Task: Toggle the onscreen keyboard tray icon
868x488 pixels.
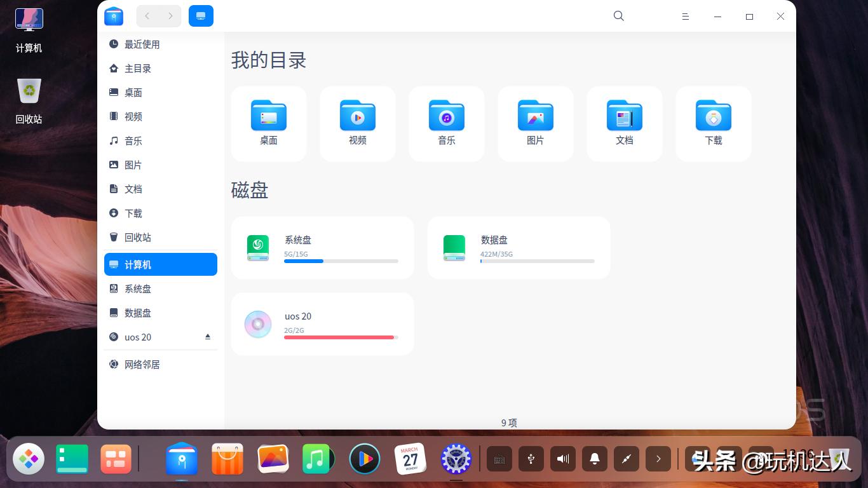Action: tap(499, 458)
